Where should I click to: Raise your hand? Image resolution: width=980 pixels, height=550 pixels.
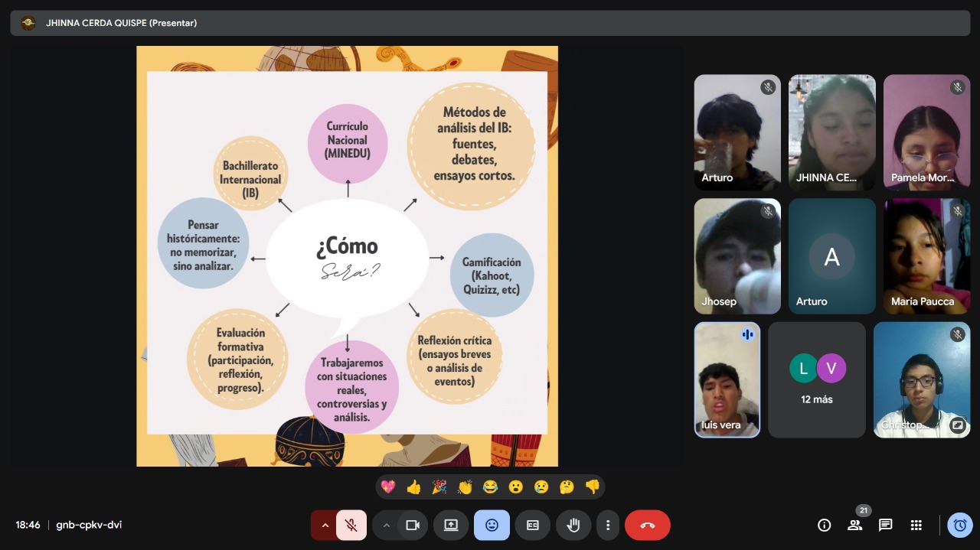[x=573, y=526]
